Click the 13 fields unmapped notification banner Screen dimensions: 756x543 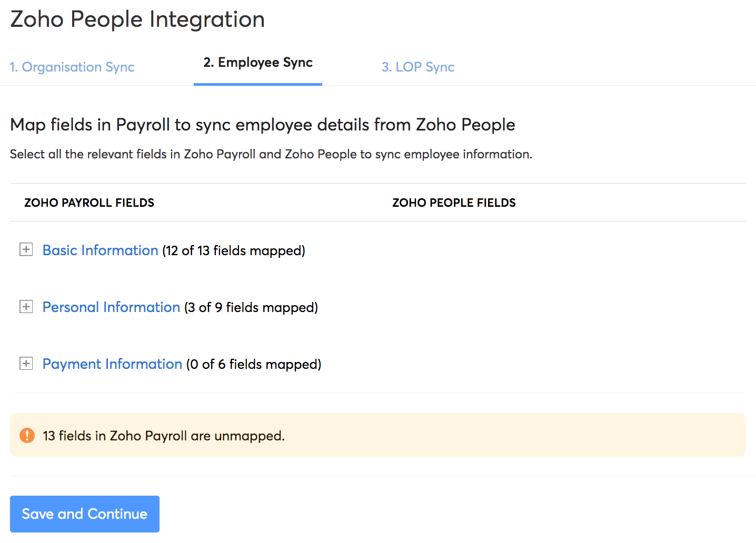[x=378, y=435]
